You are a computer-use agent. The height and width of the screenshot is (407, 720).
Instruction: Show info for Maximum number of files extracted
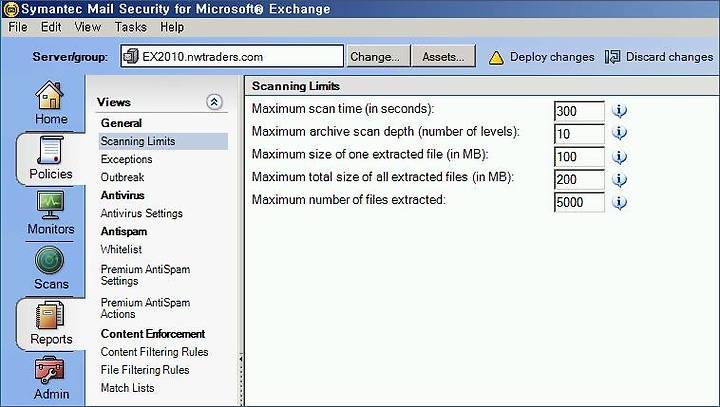click(x=619, y=202)
